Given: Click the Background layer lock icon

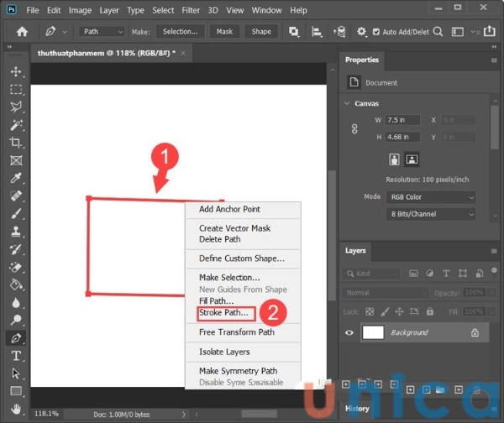Looking at the screenshot, I should 475,332.
